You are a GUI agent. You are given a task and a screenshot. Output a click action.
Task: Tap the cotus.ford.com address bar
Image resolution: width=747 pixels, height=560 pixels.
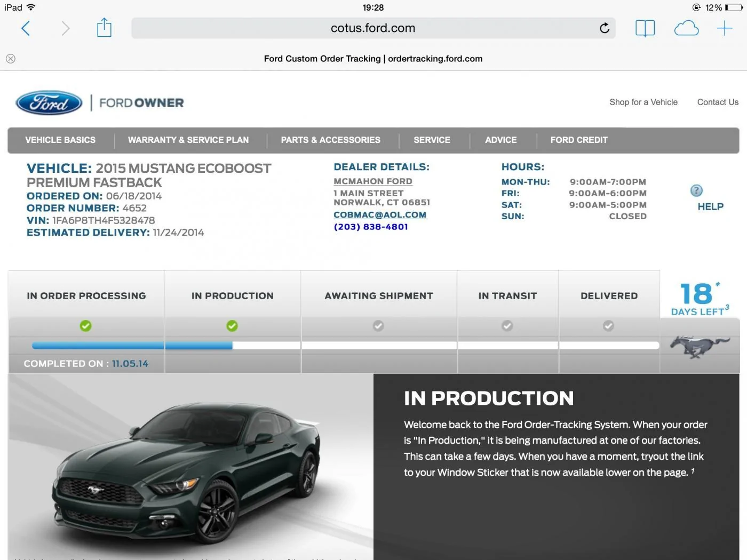click(x=373, y=28)
